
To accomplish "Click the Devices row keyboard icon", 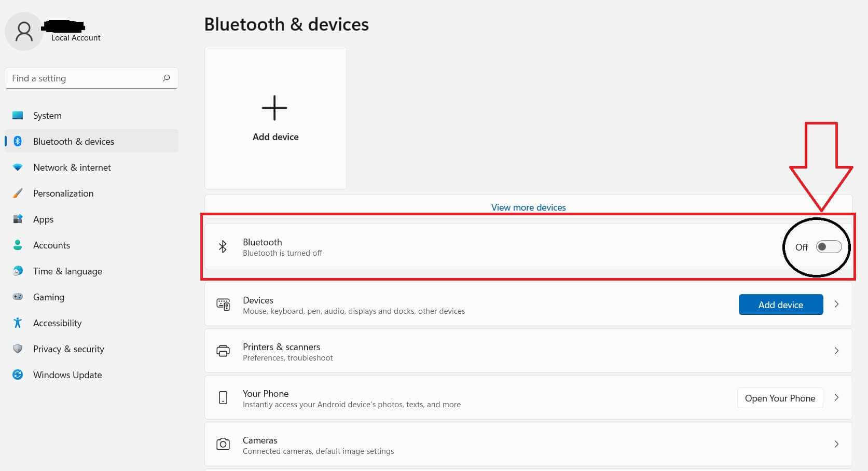I will click(223, 304).
